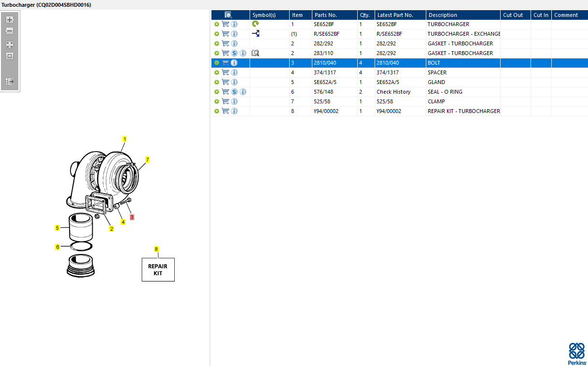Screen dimensions: 588x366
Task: Select the 'TURBOCHARGER - EXCHANGE' description cell
Action: point(463,34)
